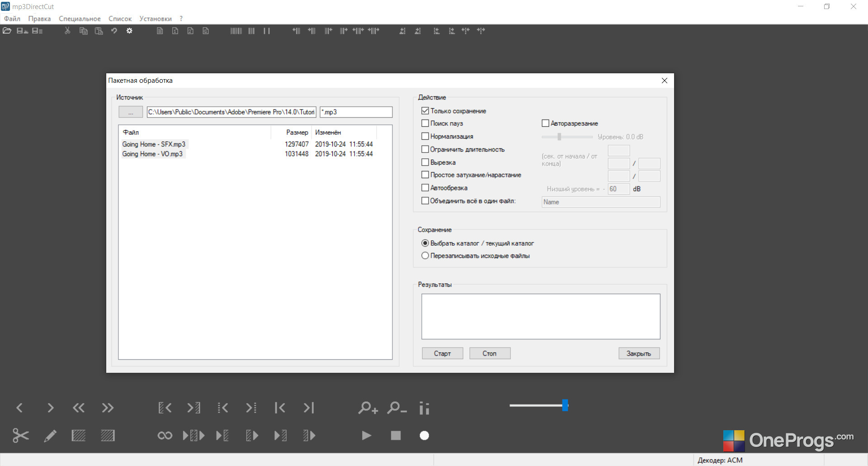This screenshot has height=466, width=868.
Task: Click the double left arrow rewind button
Action: tap(79, 408)
